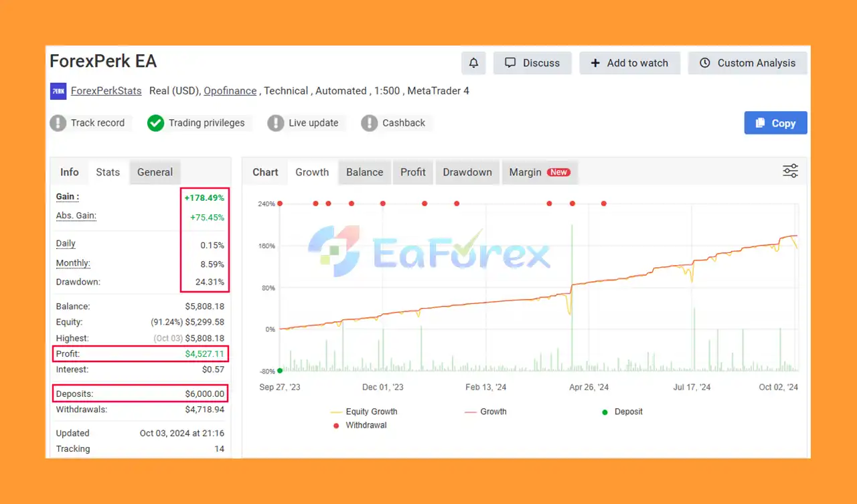Click the green deposit marker on the chart

(x=280, y=369)
